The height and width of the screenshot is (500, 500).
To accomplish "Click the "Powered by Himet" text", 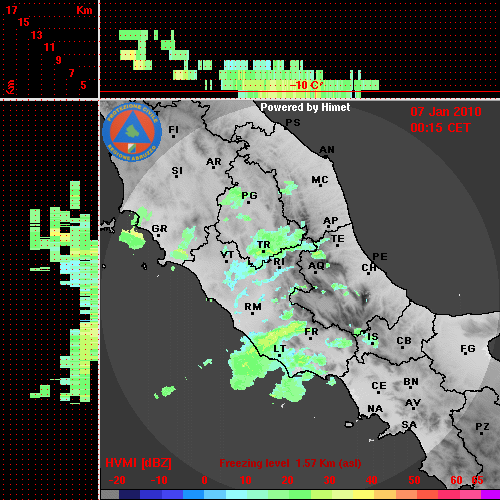I will 305,107.
